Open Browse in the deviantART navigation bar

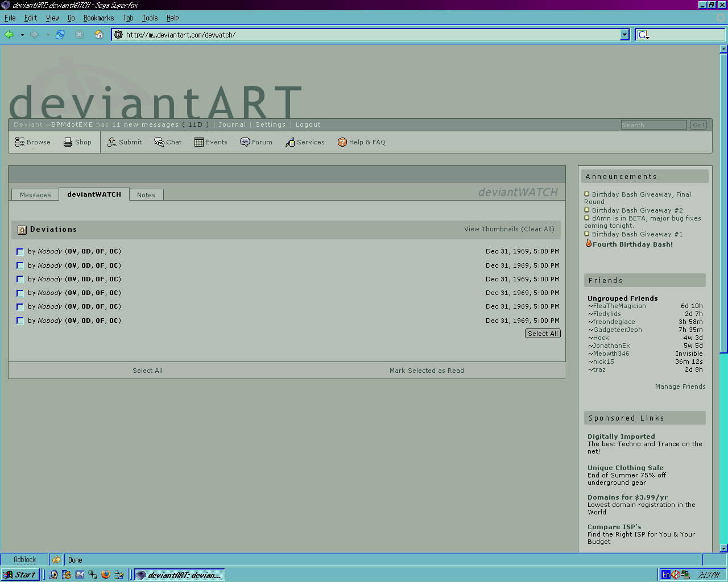pyautogui.click(x=32, y=142)
